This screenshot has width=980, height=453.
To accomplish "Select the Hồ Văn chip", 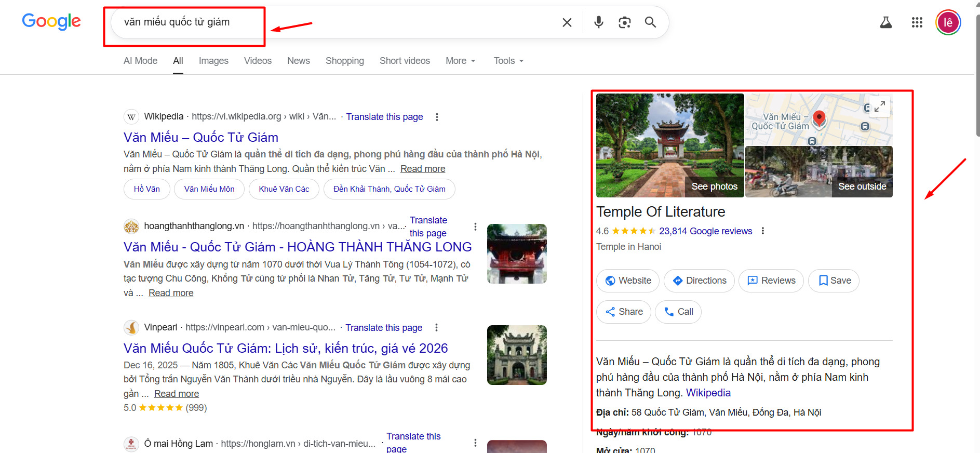I will click(147, 189).
